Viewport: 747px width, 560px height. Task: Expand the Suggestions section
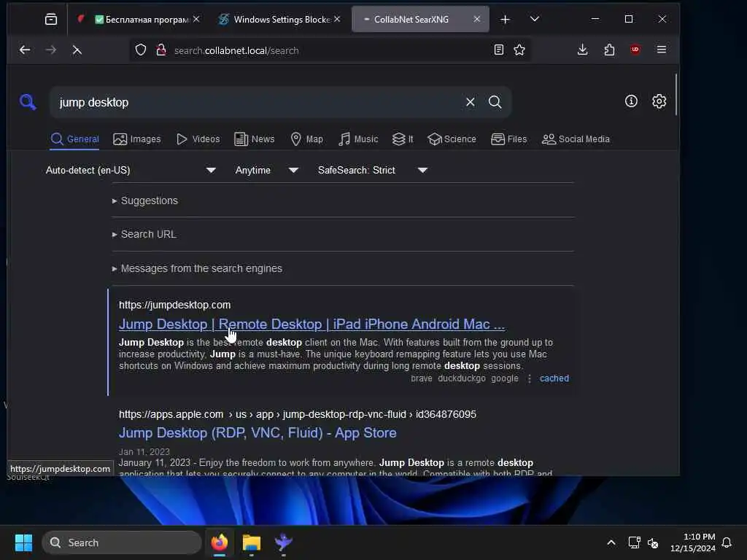145,201
